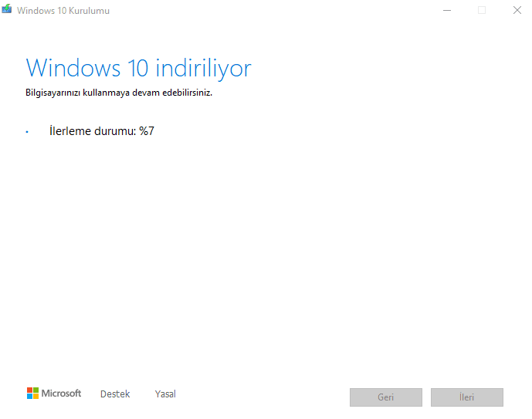Click the %7 progress percentage value
Screen dimensions: 532x419
coord(147,131)
